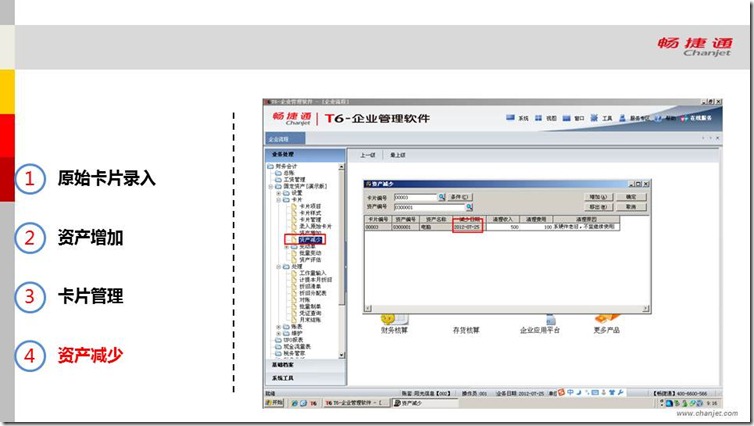Open the 存货核算 module
The height and width of the screenshot is (426, 754).
pyautogui.click(x=466, y=330)
